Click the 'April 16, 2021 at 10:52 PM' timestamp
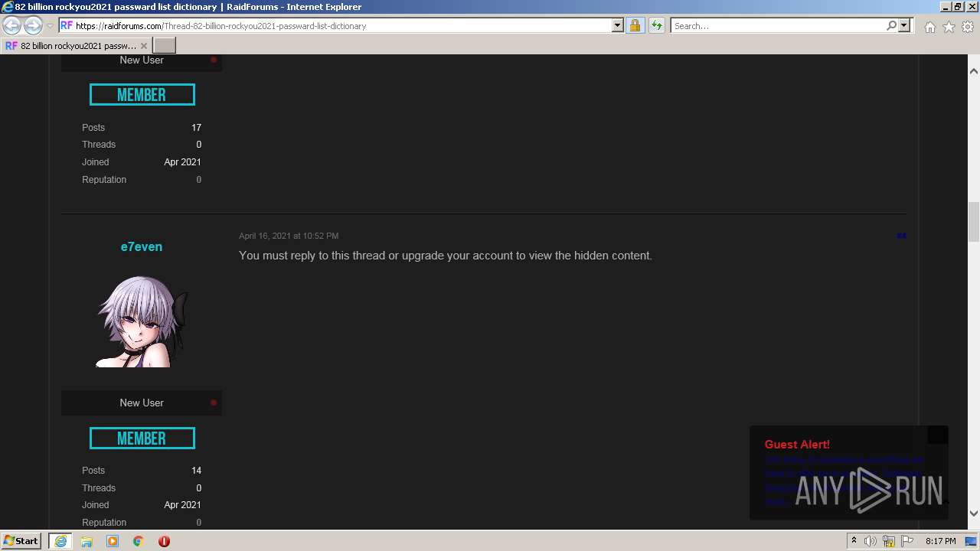980x551 pixels. 289,236
